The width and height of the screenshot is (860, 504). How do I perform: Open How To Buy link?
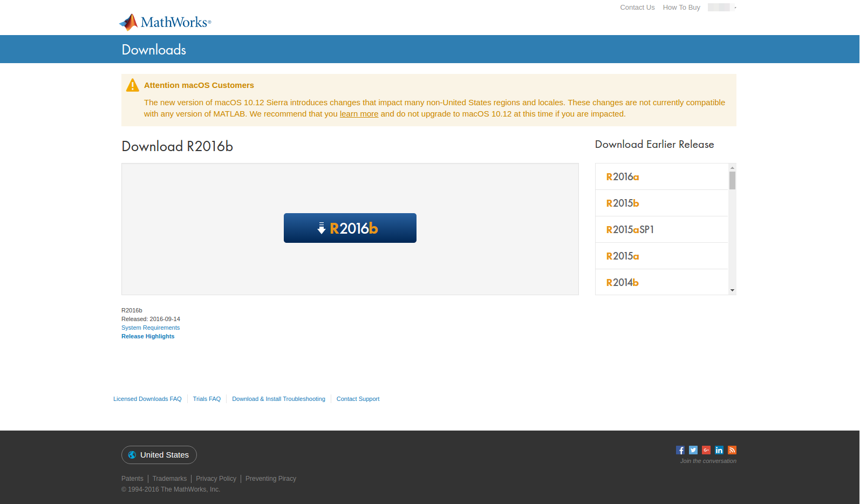click(x=681, y=8)
